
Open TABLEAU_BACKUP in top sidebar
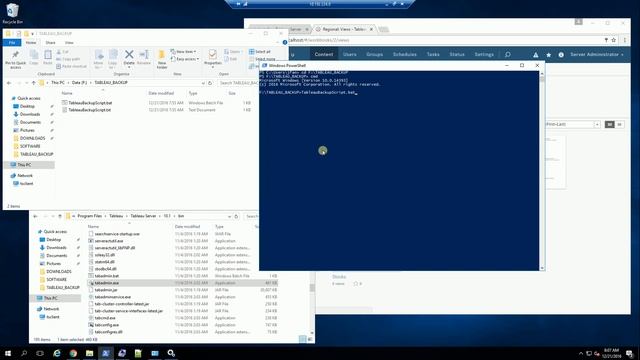[x=36, y=154]
